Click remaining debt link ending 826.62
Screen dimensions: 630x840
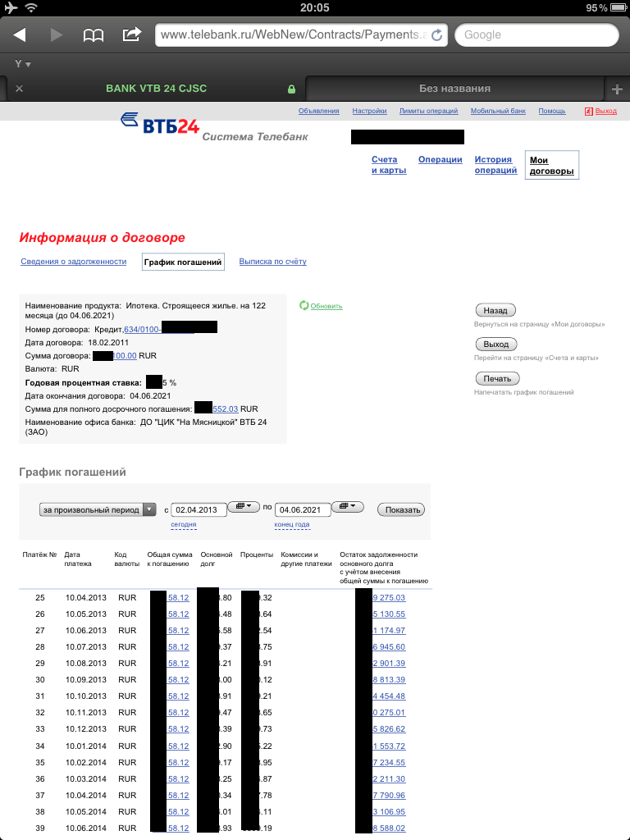389,728
